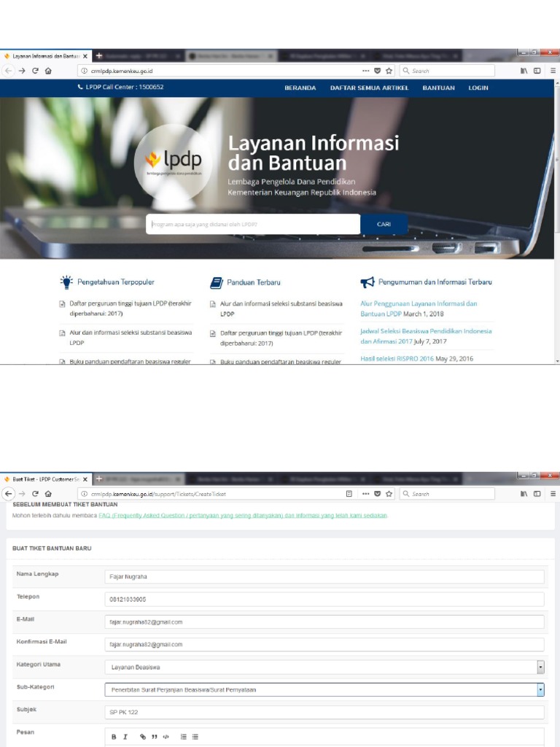The image size is (560, 747).
Task: Apply italic in the Pesan editor toolbar
Action: pos(125,737)
